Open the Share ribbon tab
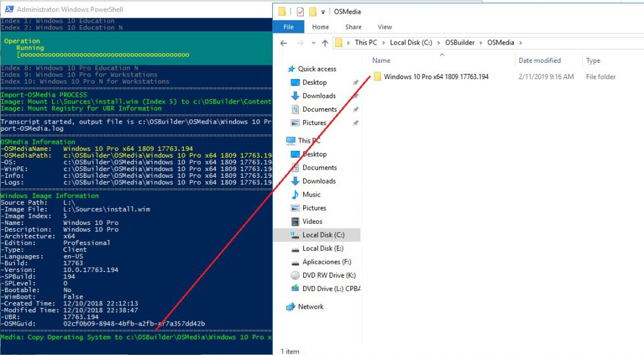 pos(353,27)
